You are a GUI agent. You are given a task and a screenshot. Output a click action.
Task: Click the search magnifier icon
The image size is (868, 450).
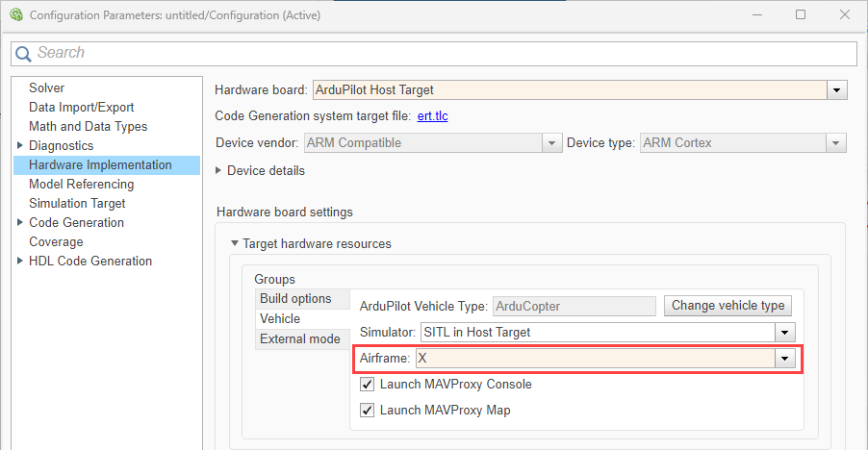click(25, 53)
